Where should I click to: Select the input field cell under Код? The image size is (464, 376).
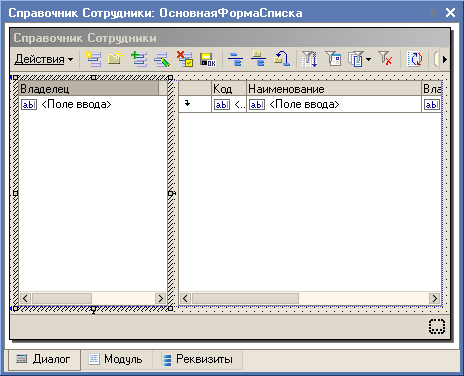[229, 105]
